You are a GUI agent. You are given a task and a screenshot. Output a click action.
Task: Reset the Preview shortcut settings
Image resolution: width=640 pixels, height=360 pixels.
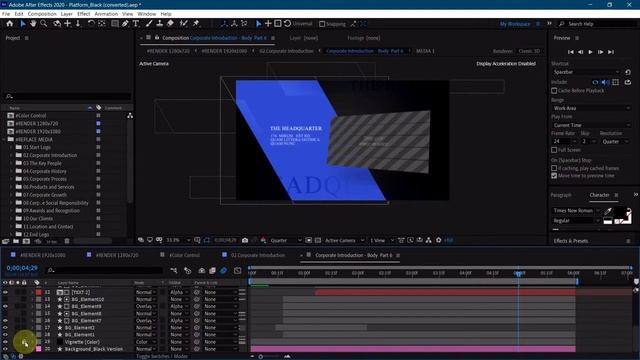(x=628, y=72)
